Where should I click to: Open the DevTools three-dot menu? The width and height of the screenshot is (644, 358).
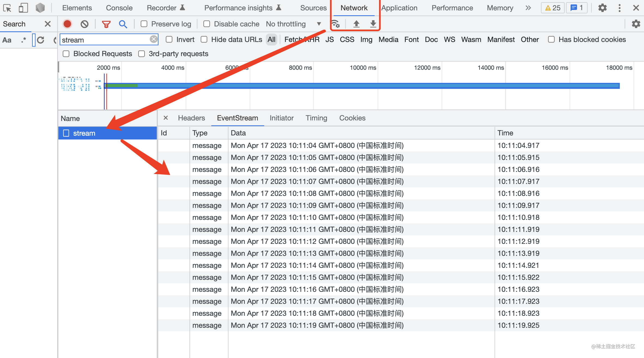click(620, 8)
